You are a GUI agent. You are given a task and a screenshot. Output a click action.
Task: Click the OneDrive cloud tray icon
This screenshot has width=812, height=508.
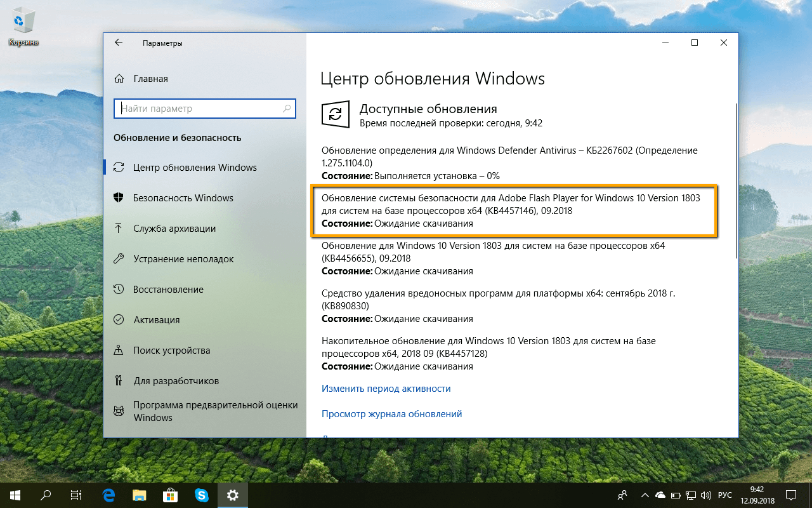(660, 495)
